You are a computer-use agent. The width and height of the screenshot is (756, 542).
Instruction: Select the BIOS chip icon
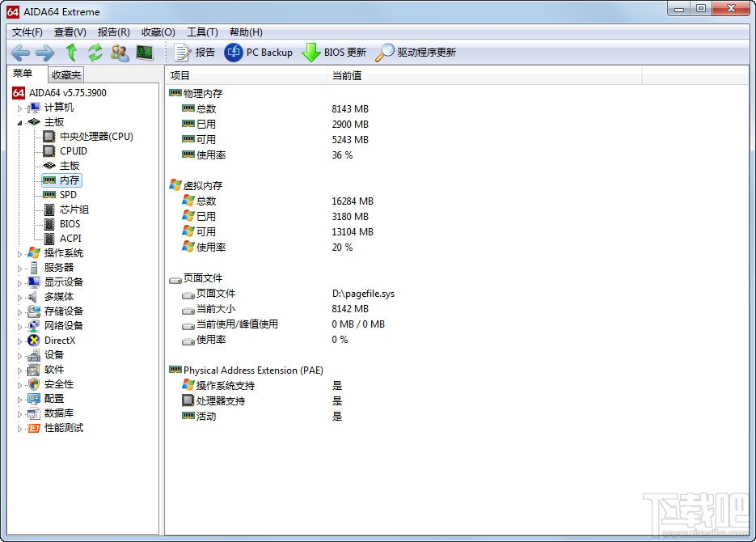[x=49, y=224]
